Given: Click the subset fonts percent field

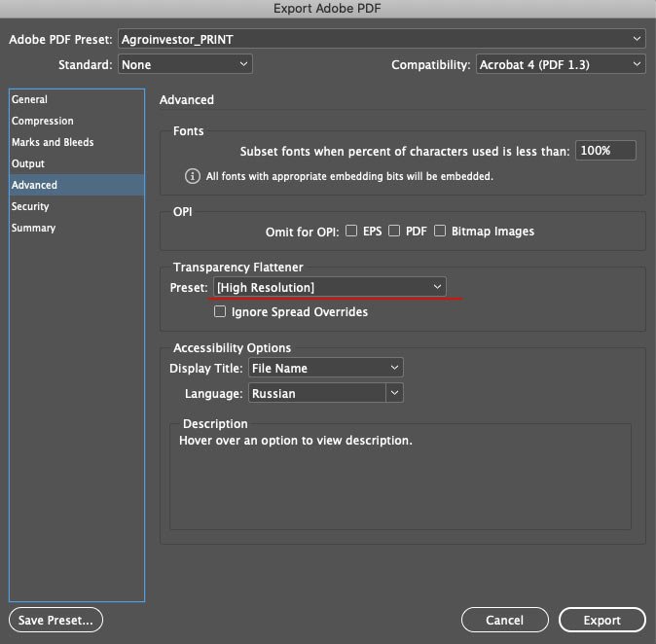Looking at the screenshot, I should pos(605,151).
